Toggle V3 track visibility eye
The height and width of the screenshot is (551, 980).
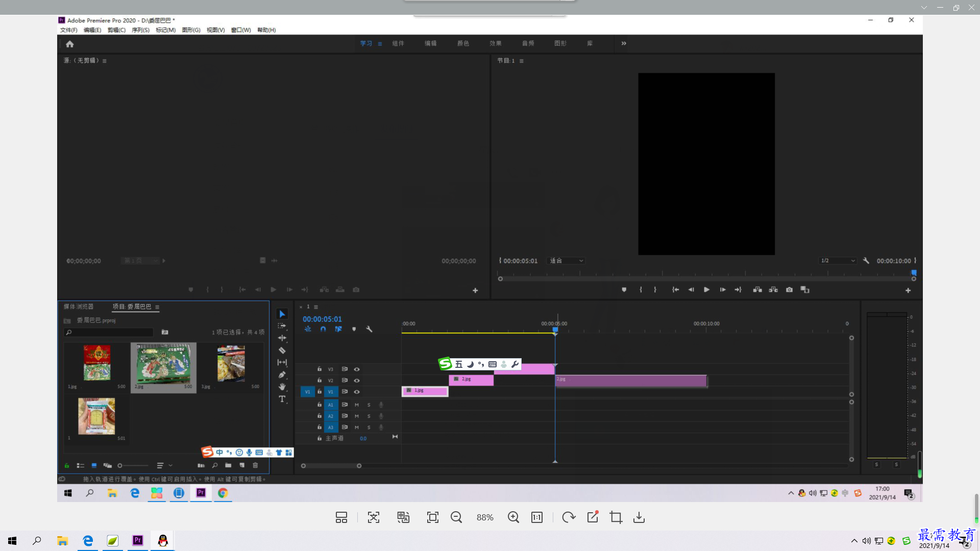[357, 369]
